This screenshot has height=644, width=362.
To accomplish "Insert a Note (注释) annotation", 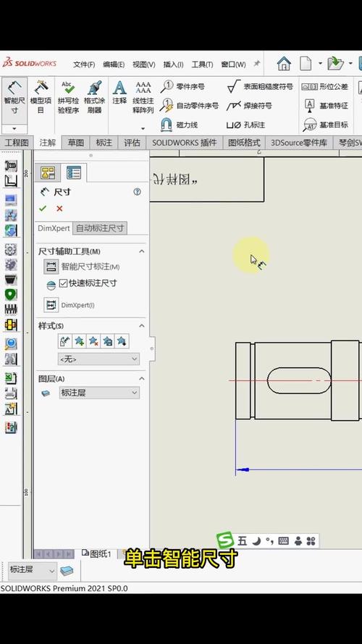I will [x=119, y=93].
